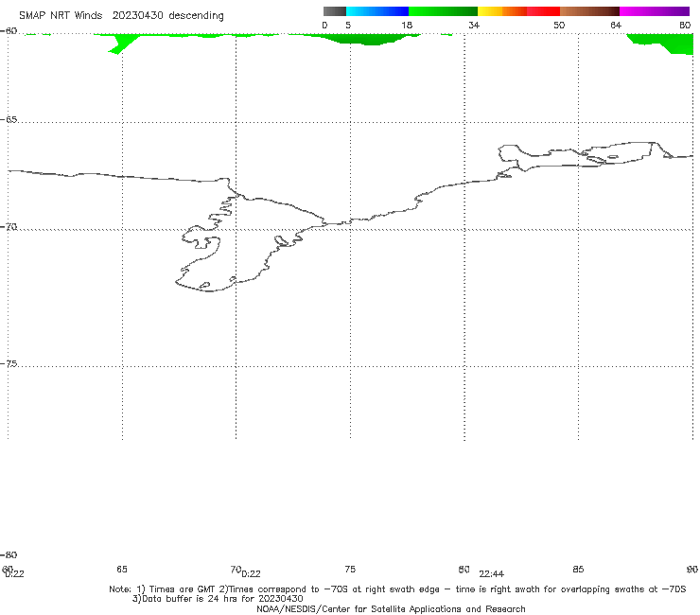Click the title 'SMAP NRT Winds 20230430 descending'
The image size is (700, 615).
(121, 15)
